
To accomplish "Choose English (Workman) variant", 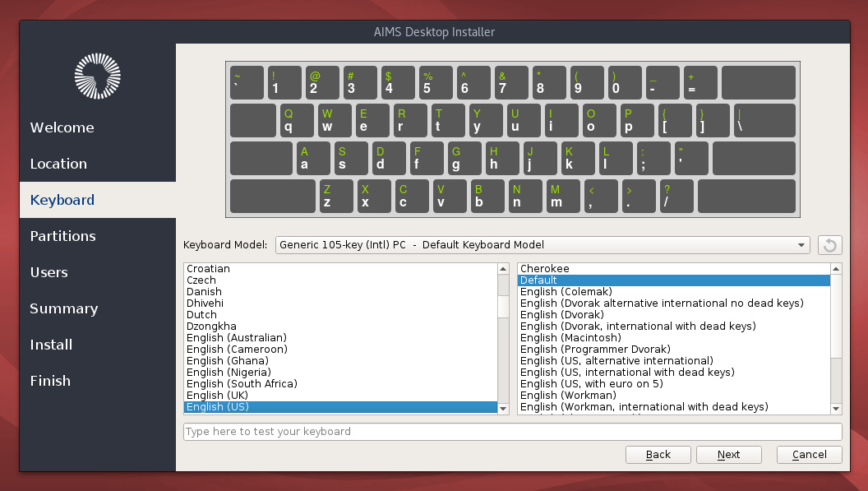I will tap(674, 395).
